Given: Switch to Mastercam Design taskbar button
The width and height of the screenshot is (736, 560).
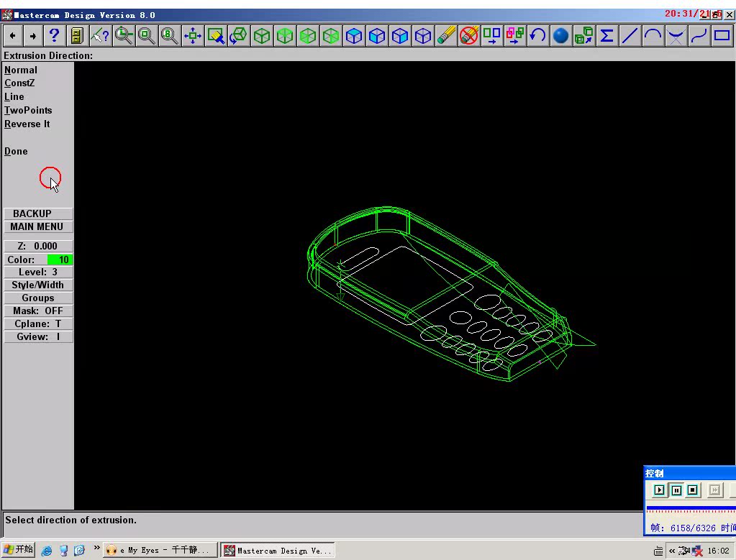Looking at the screenshot, I should pos(278,550).
